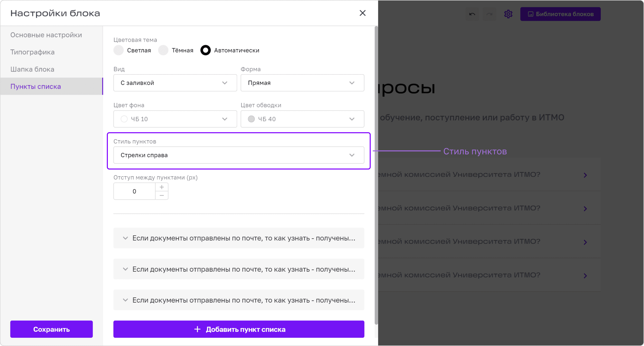This screenshot has height=346, width=644.
Task: Go to Пункты списка tab
Action: point(51,86)
